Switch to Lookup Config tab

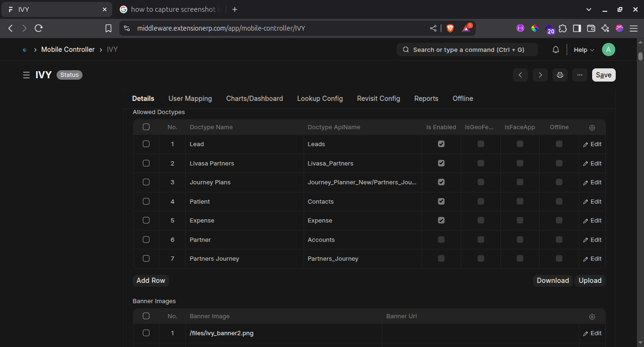pos(320,99)
